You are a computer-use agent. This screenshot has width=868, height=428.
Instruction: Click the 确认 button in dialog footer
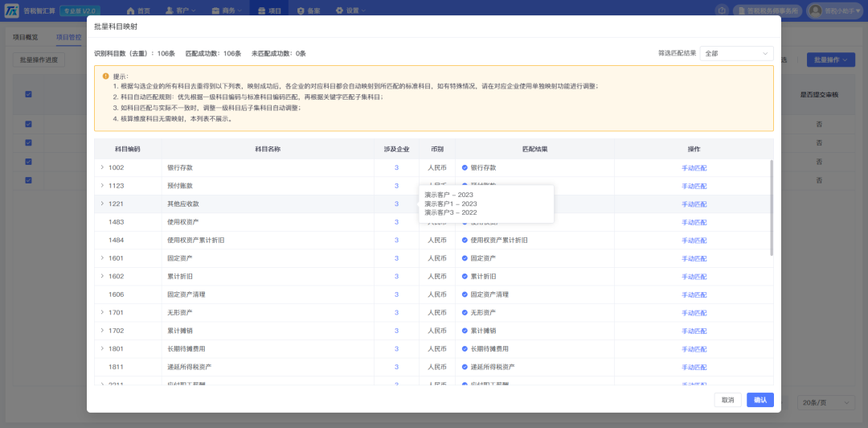coord(760,400)
